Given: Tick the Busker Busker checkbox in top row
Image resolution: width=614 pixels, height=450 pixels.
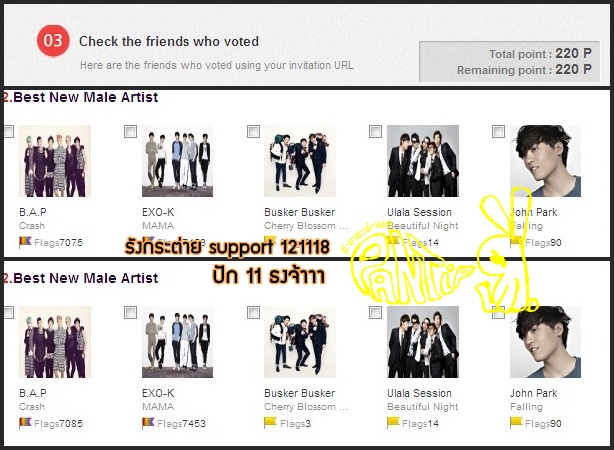Looking at the screenshot, I should [253, 132].
